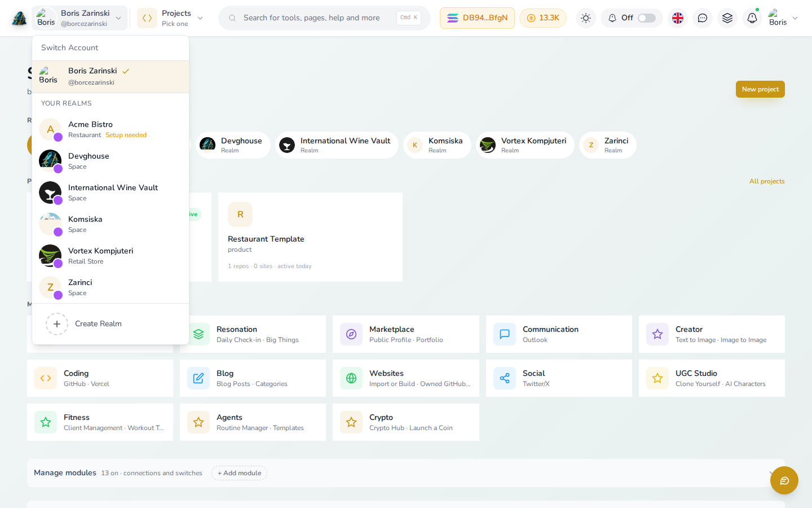Collapse the Manage modules section chevron
Screen dimensions: 812x508
click(x=772, y=473)
